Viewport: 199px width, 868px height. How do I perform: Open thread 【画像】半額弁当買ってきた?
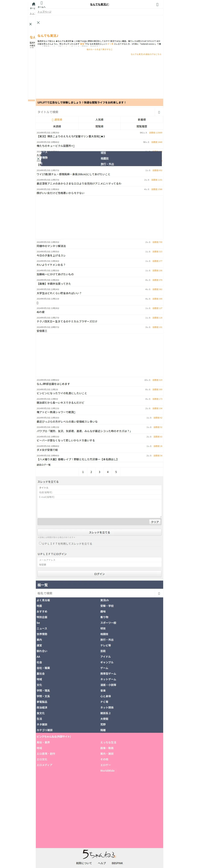99,282
